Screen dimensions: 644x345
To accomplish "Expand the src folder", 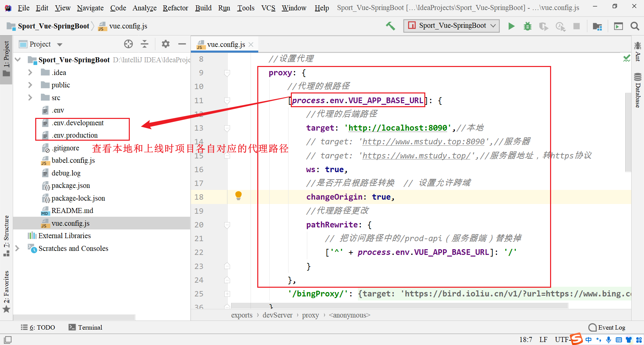I will coord(30,97).
